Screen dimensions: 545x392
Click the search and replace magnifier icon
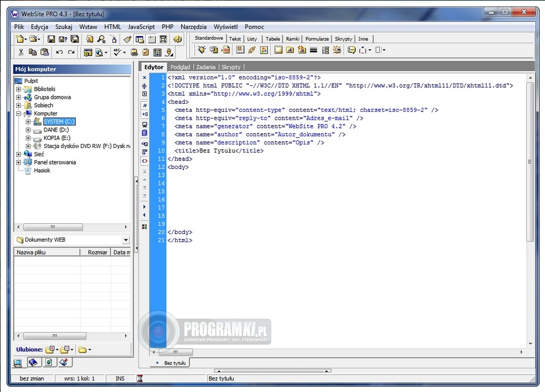coord(101,39)
